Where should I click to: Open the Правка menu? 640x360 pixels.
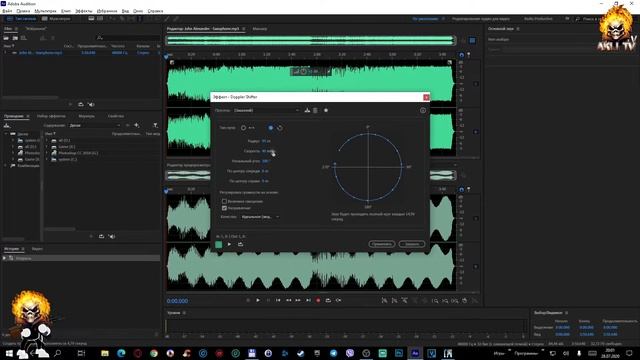23,11
